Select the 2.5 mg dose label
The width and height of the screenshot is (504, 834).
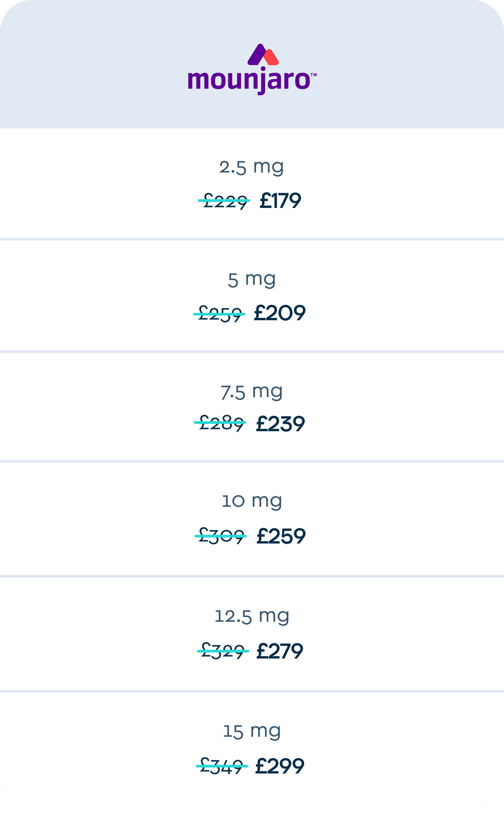(x=251, y=167)
